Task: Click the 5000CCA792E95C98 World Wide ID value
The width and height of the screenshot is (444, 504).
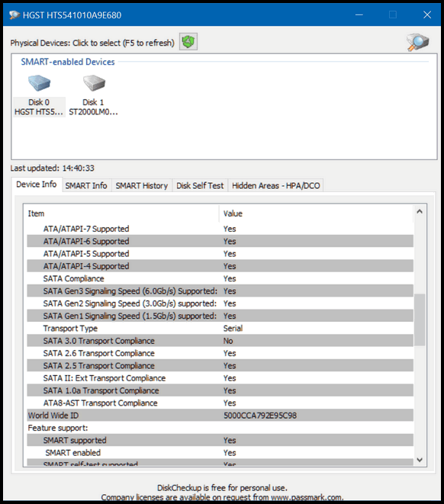Action: (x=260, y=416)
